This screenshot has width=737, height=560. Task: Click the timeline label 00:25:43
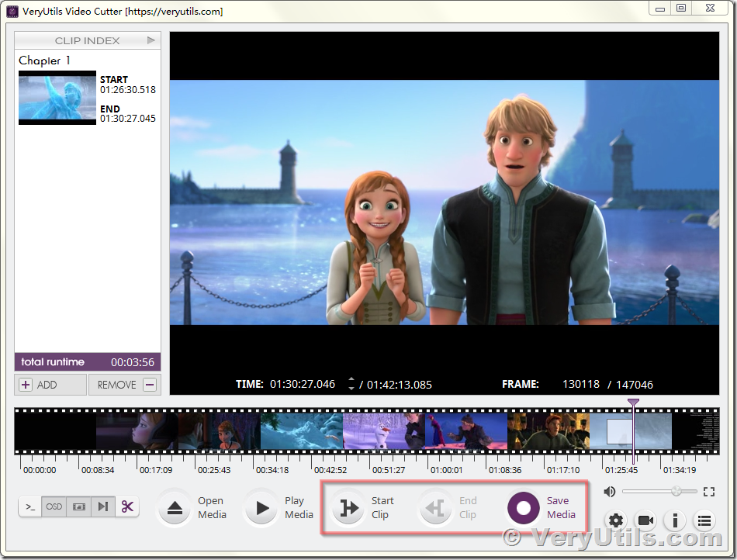click(x=214, y=470)
